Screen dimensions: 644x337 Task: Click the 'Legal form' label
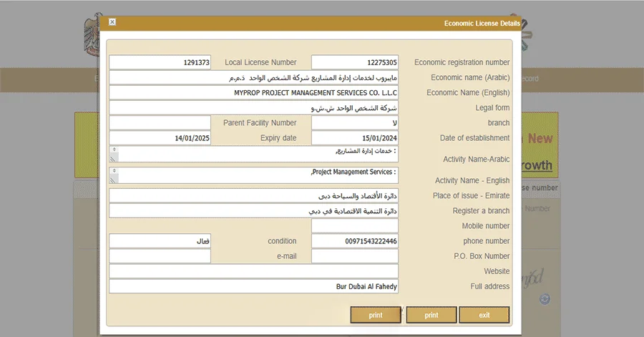tap(492, 108)
